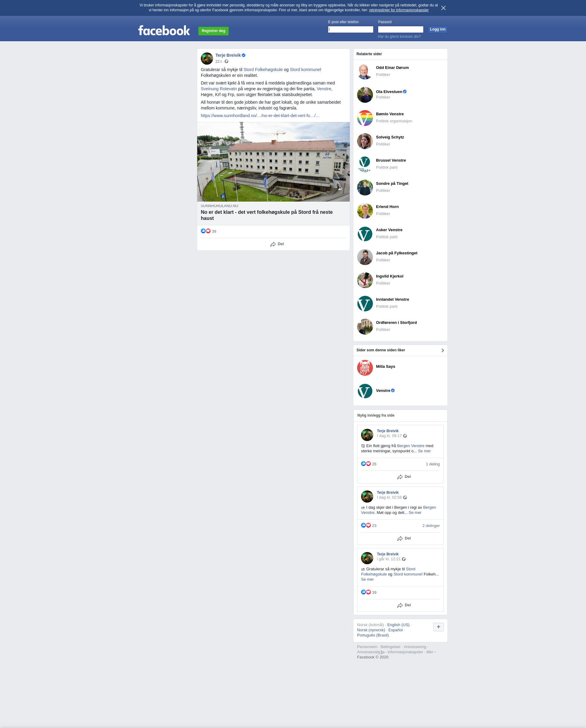Expand Sider som denne siden liker chevron
This screenshot has width=586, height=728.
[443, 350]
